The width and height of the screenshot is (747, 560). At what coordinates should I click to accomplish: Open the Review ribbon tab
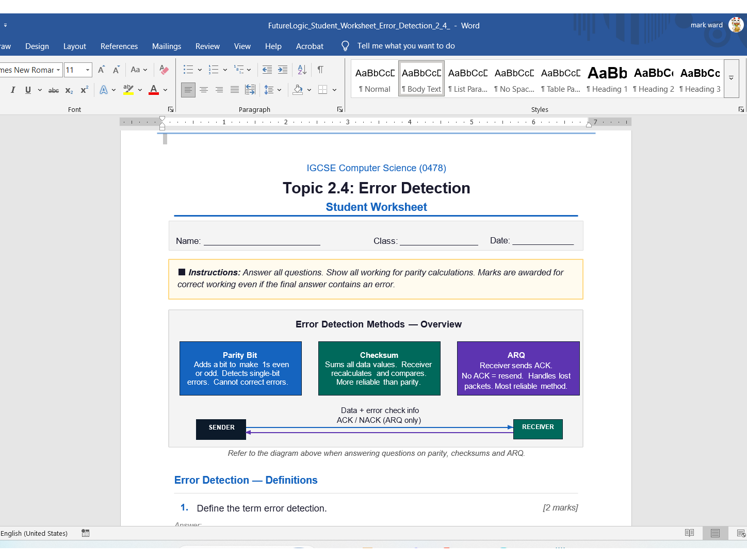[207, 46]
